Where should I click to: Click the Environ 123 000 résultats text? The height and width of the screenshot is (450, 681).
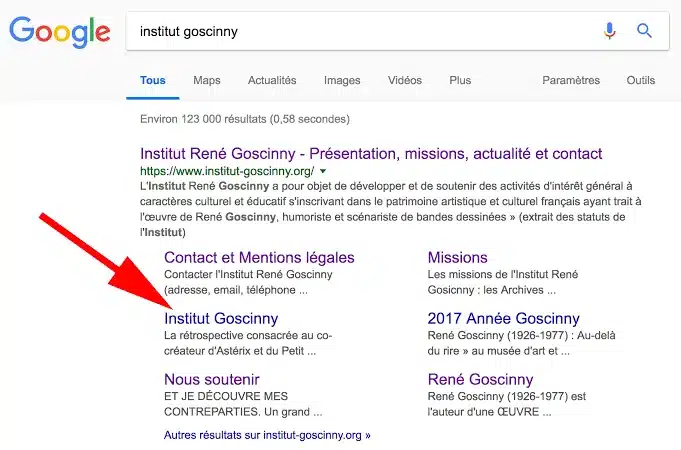pyautogui.click(x=245, y=119)
